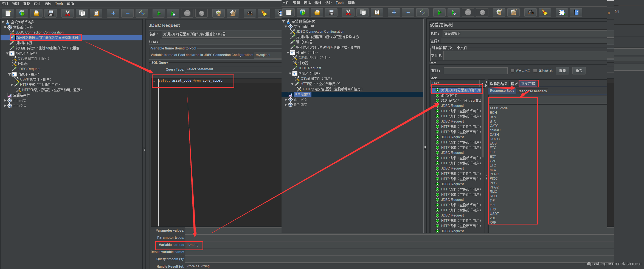
Task: Click Cut scissors icon in left window
Action: pos(68,13)
